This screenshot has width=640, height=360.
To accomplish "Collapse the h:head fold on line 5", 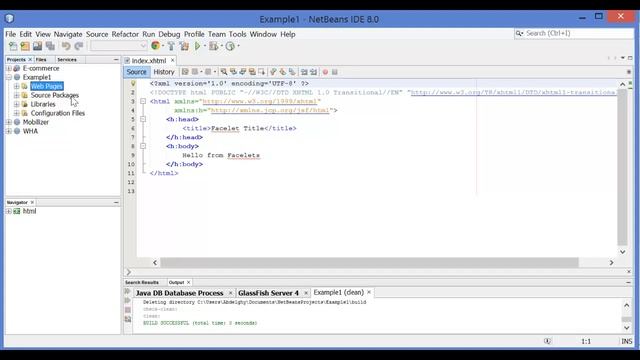I will point(143,119).
